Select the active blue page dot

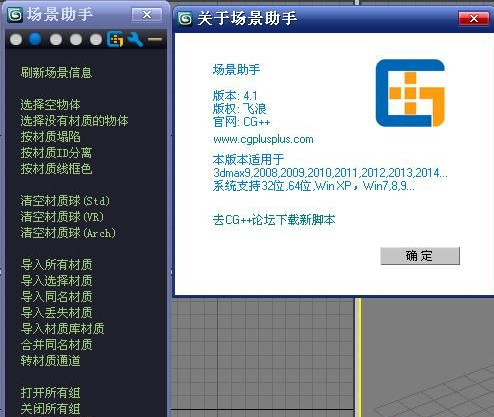pos(35,39)
